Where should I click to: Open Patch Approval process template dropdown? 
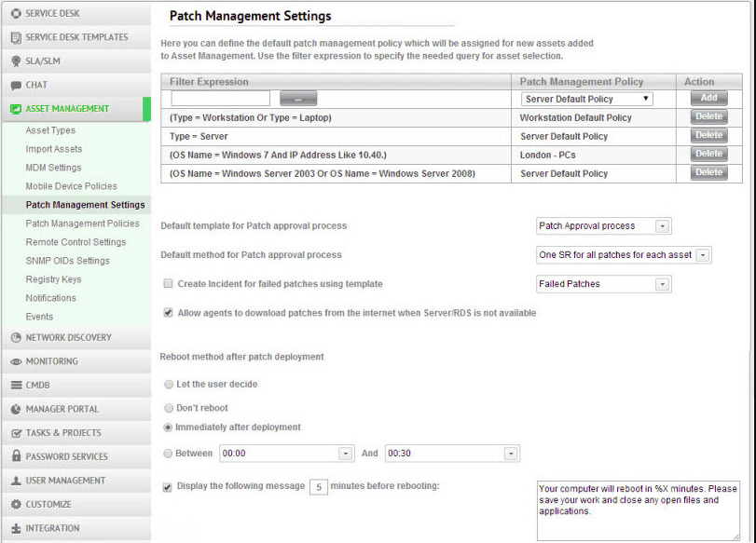pos(604,226)
